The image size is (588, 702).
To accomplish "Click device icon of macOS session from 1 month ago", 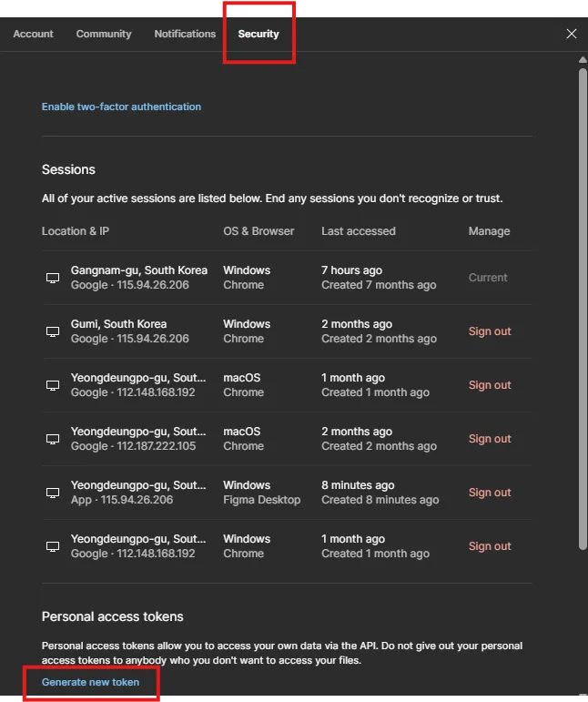I will pos(53,385).
